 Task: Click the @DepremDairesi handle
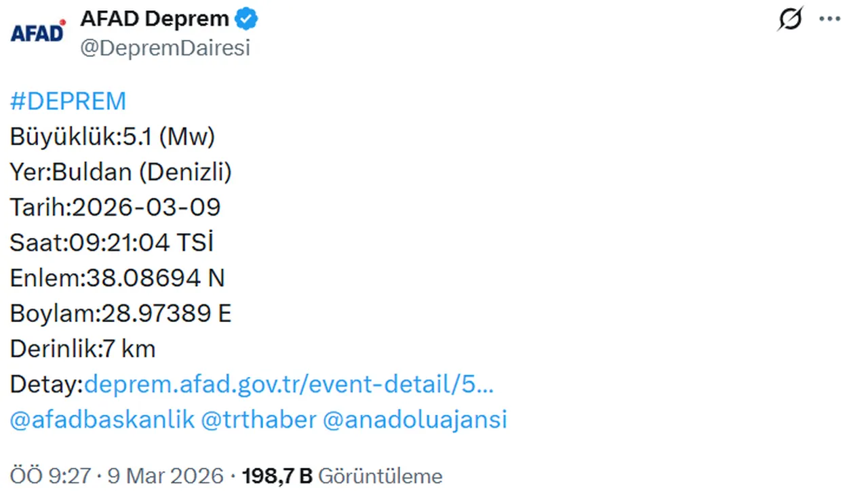tap(166, 47)
